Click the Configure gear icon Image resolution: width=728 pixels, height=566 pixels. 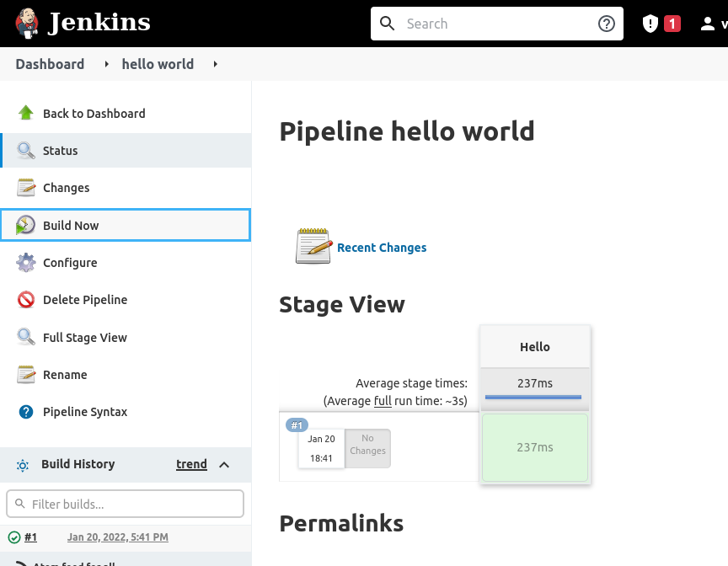pos(26,262)
